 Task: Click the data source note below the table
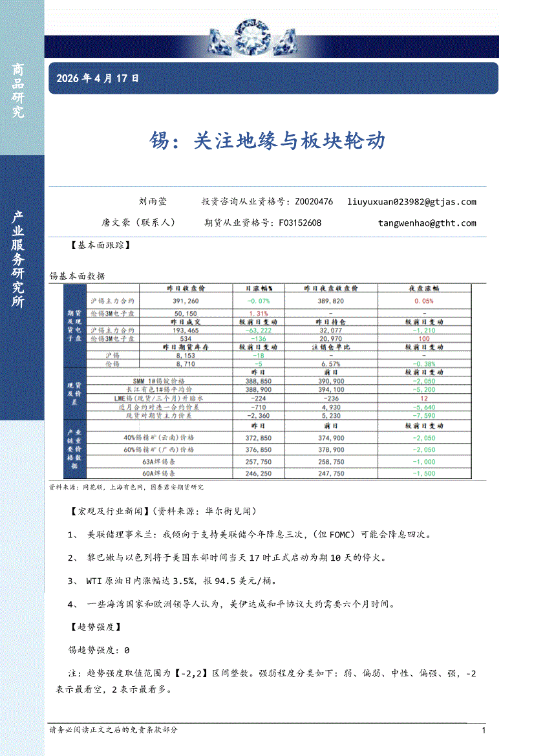[x=127, y=487]
